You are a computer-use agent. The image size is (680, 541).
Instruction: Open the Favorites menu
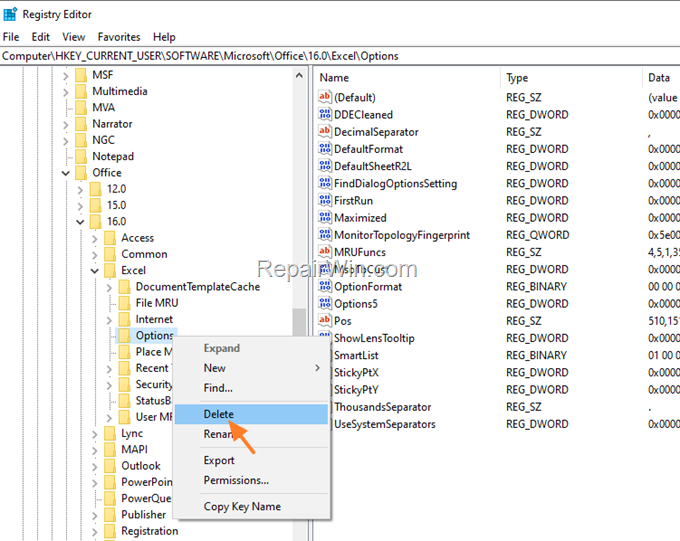click(119, 37)
